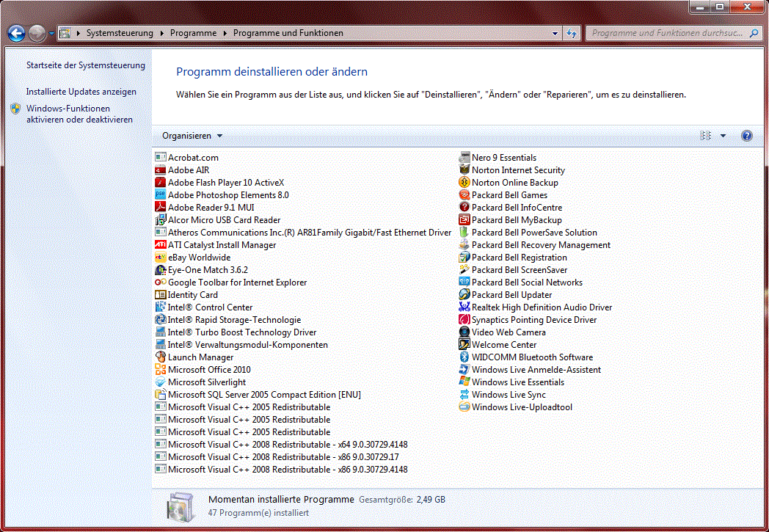Select Windows Live Anmelde-Assistent entry

tap(531, 370)
